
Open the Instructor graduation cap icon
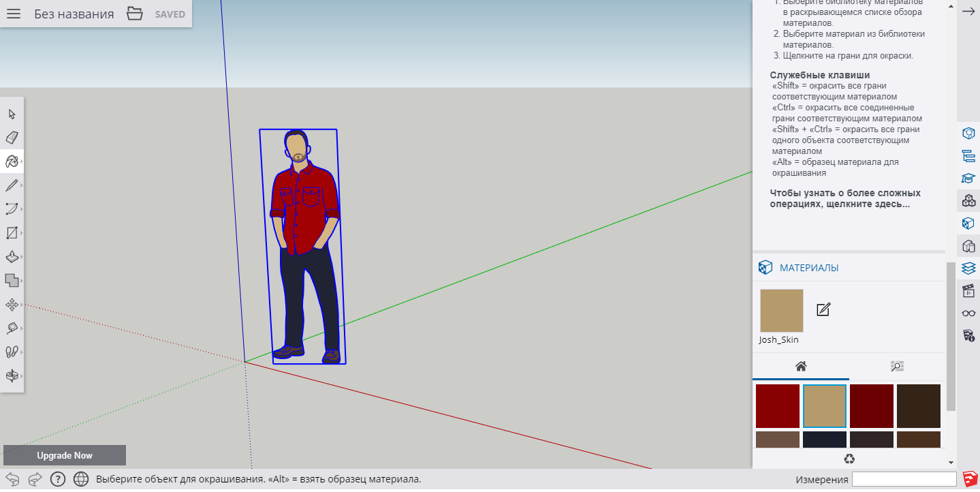tap(968, 178)
